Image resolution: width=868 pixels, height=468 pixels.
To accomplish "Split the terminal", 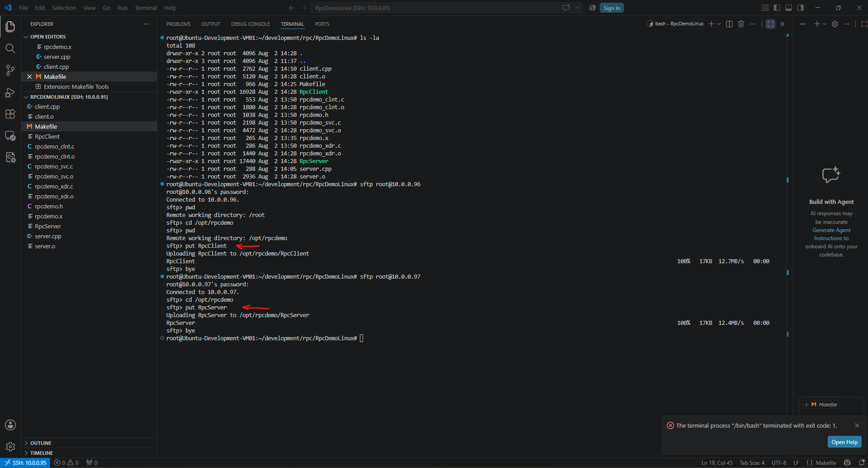I will [x=729, y=24].
